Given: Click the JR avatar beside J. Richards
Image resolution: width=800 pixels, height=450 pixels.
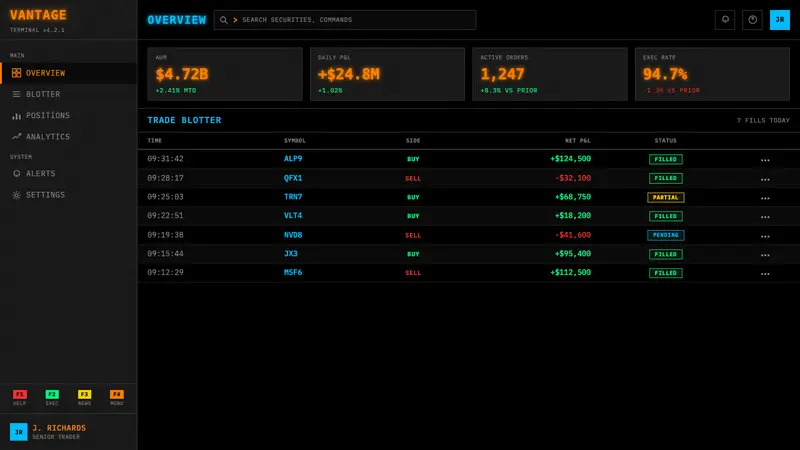Looking at the screenshot, I should click(18, 432).
